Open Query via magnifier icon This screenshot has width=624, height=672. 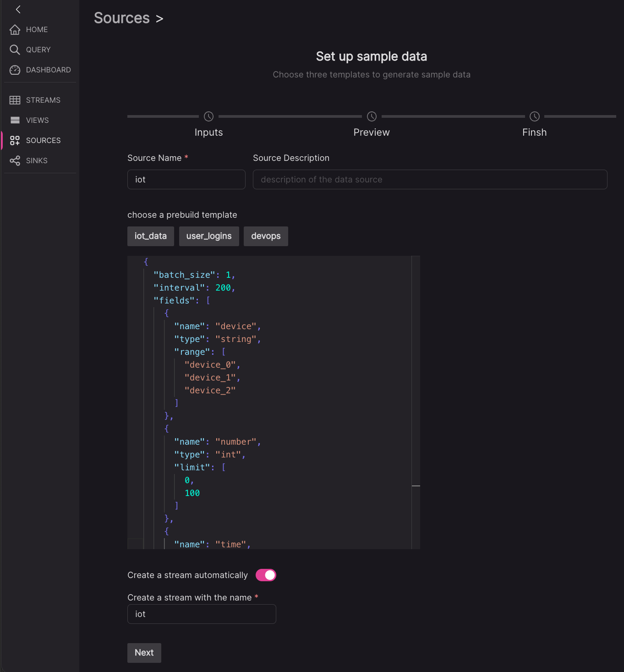(x=15, y=50)
